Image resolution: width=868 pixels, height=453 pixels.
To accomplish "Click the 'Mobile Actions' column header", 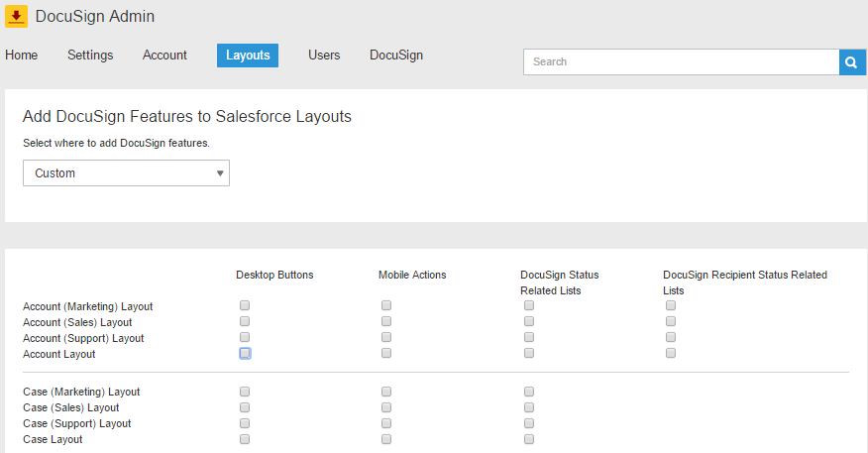I will point(412,276).
